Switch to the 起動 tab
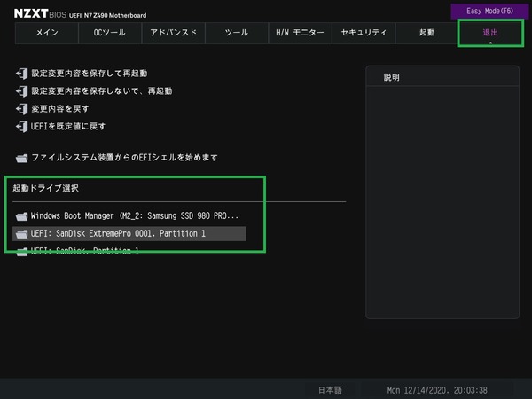Image resolution: width=532 pixels, height=399 pixels. 426,33
